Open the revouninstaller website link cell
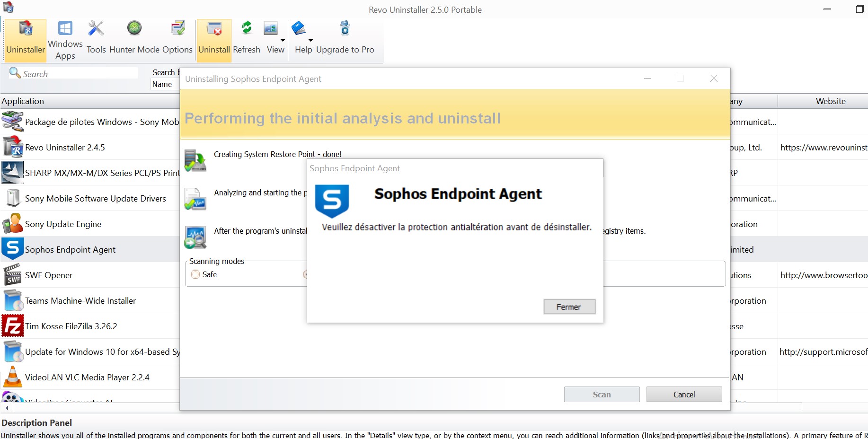The height and width of the screenshot is (439, 868). coord(823,148)
